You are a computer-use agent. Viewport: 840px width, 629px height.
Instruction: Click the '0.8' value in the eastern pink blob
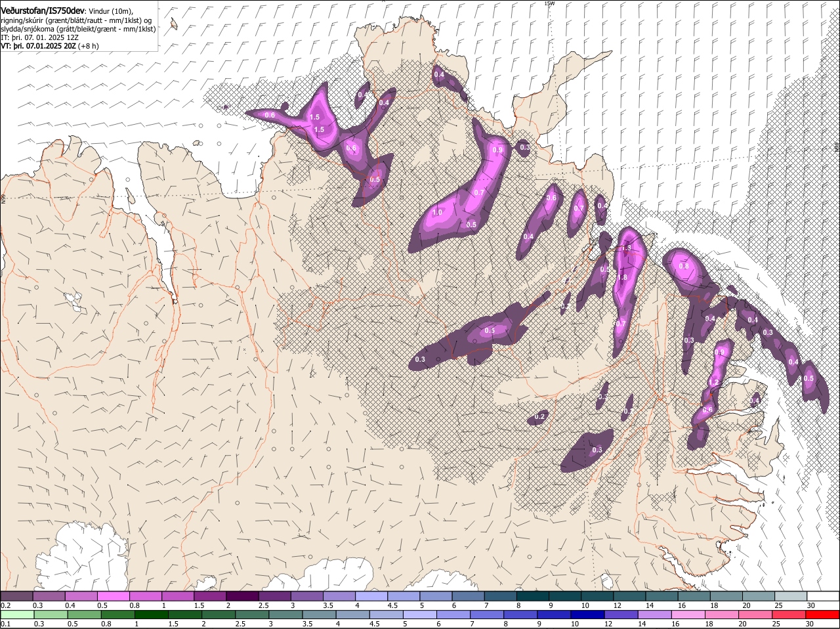click(x=684, y=267)
